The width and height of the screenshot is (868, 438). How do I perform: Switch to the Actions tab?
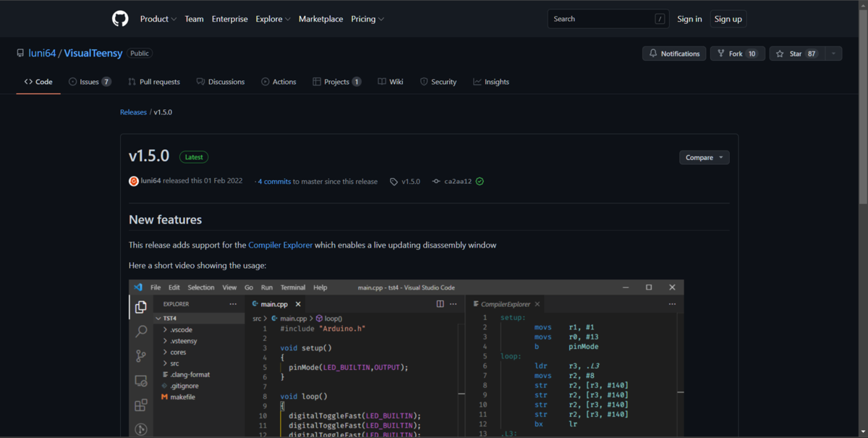tap(278, 82)
